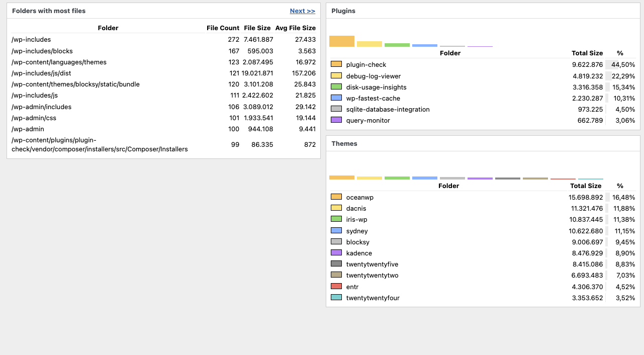Sort by the File Count column

[x=223, y=28]
